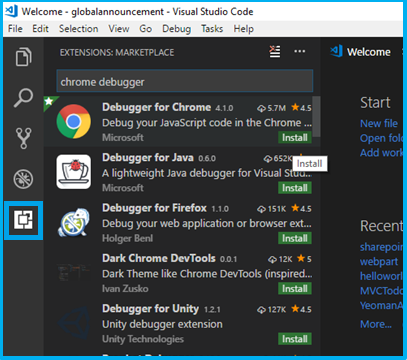Open recent webpart project link
Image resolution: width=407 pixels, height=360 pixels.
[x=379, y=262]
